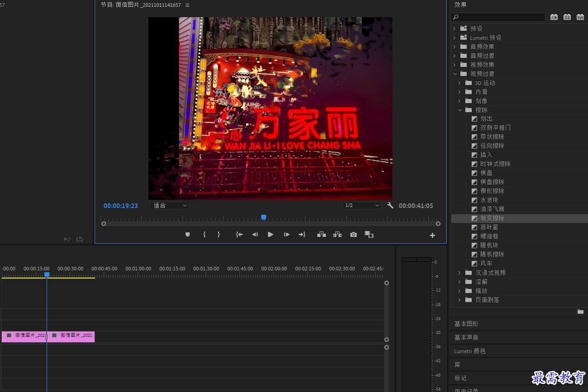Select the 百叶窗 transition
Screen dimensions: 588x392
pyautogui.click(x=489, y=227)
